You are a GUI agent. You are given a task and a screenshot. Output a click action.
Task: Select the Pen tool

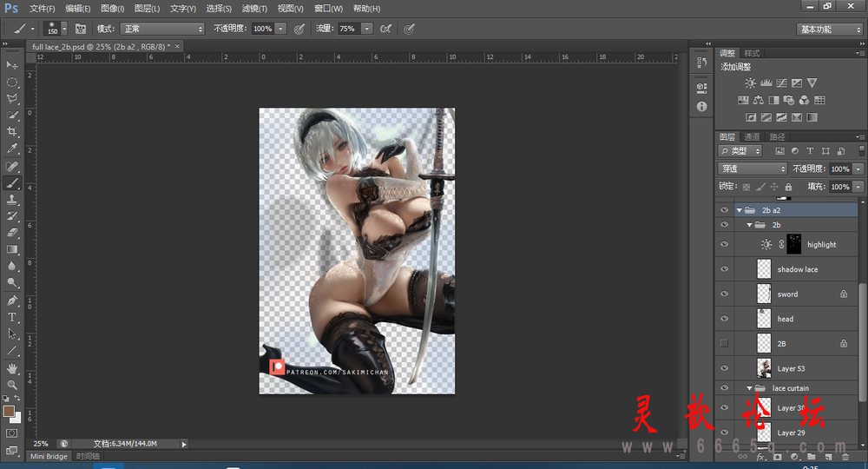coord(11,301)
